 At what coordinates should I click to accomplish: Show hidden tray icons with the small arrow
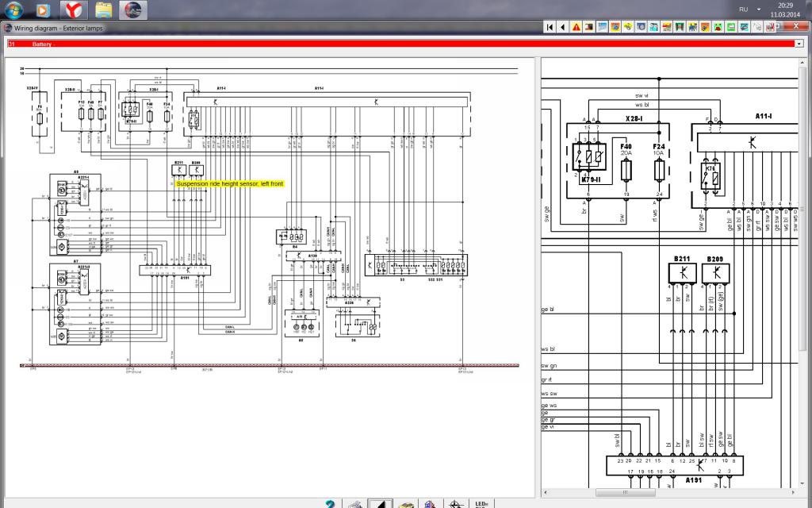pyautogui.click(x=759, y=10)
